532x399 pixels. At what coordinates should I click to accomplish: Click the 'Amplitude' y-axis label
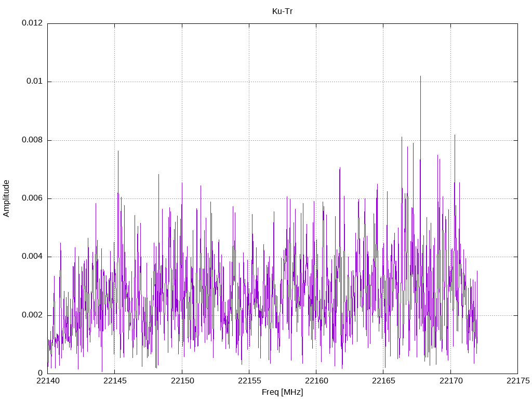point(6,198)
